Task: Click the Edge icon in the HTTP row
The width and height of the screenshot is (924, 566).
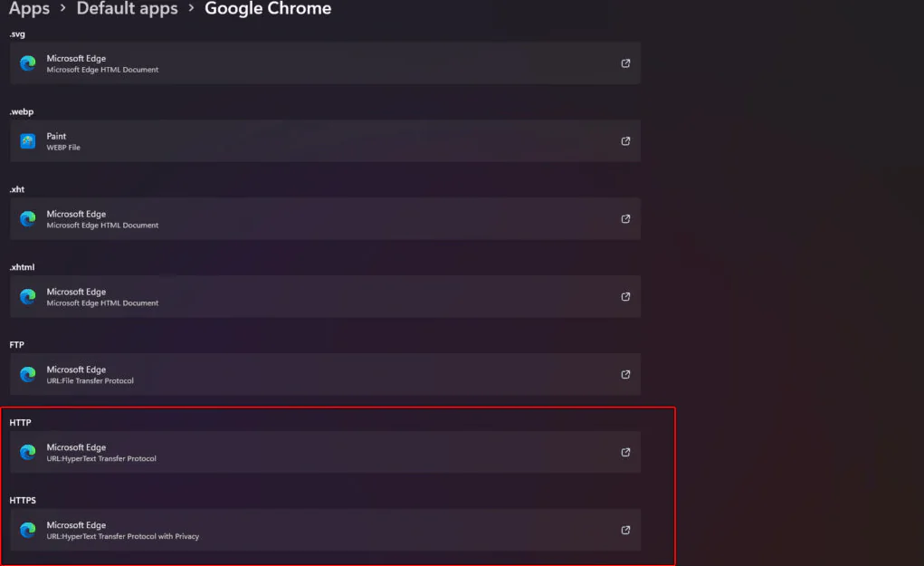Action: [28, 453]
